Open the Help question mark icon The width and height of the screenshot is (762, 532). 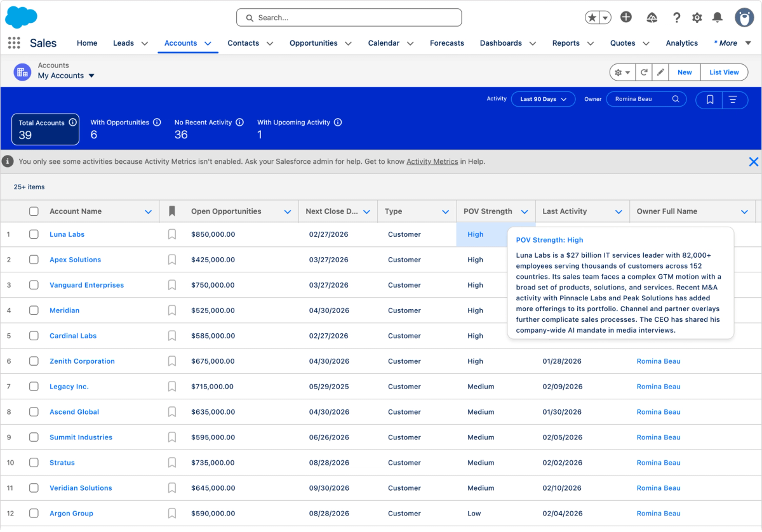point(677,18)
